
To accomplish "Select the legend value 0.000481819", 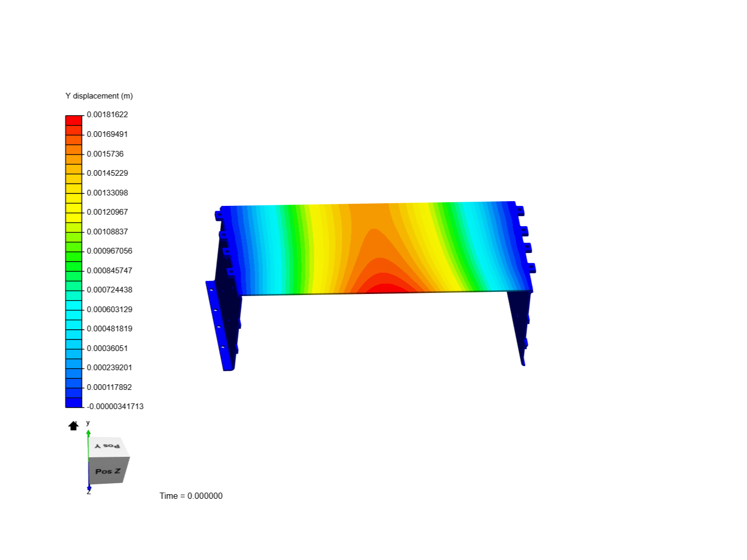I will (x=109, y=329).
